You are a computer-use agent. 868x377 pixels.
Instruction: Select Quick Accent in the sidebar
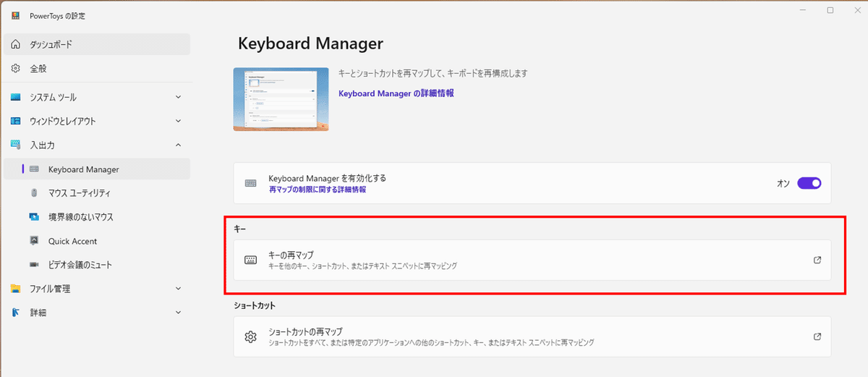[97, 241]
